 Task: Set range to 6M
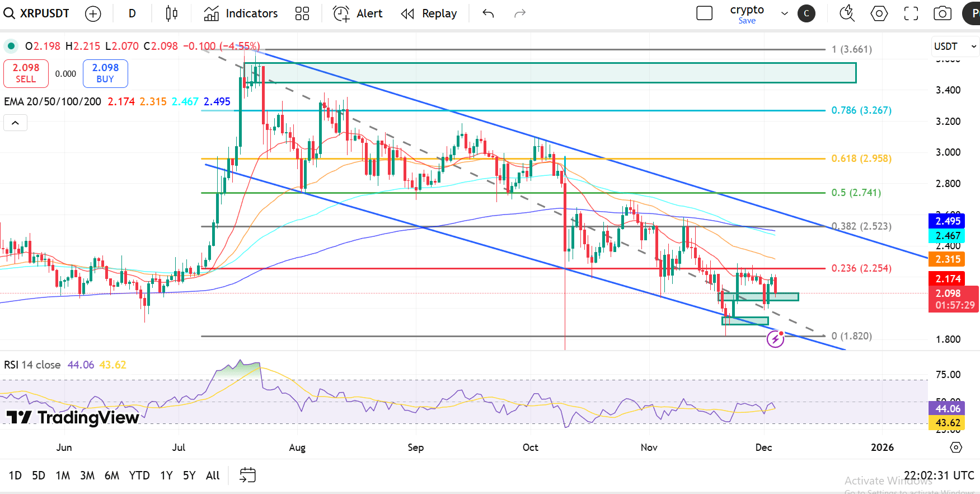pos(112,476)
